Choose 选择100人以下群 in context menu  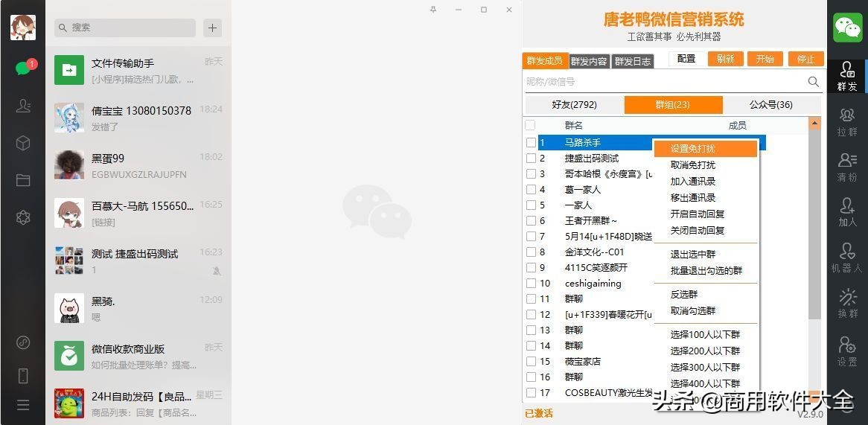click(x=706, y=335)
